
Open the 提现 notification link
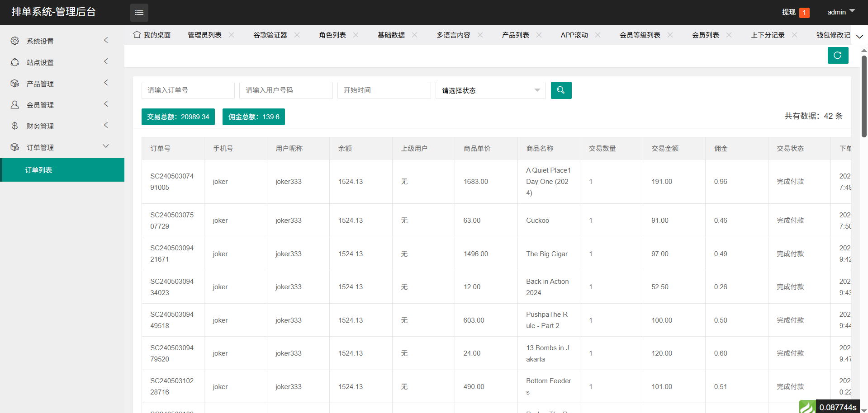(789, 12)
